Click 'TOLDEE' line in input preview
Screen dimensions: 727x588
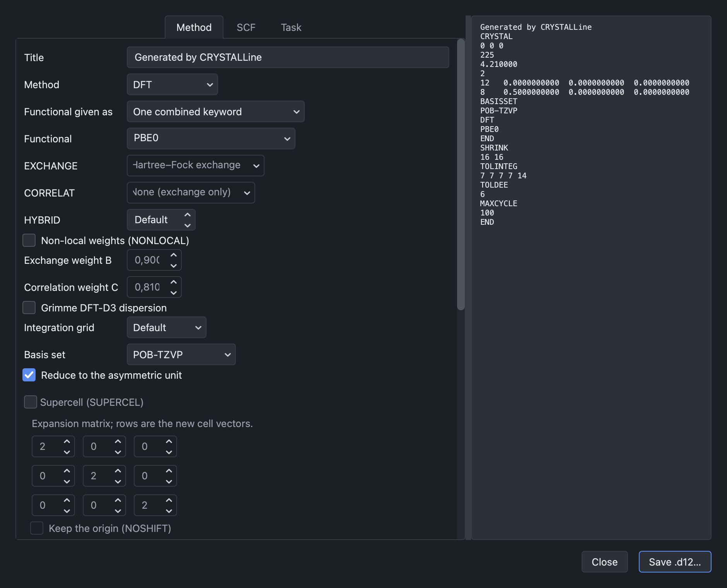tap(494, 185)
